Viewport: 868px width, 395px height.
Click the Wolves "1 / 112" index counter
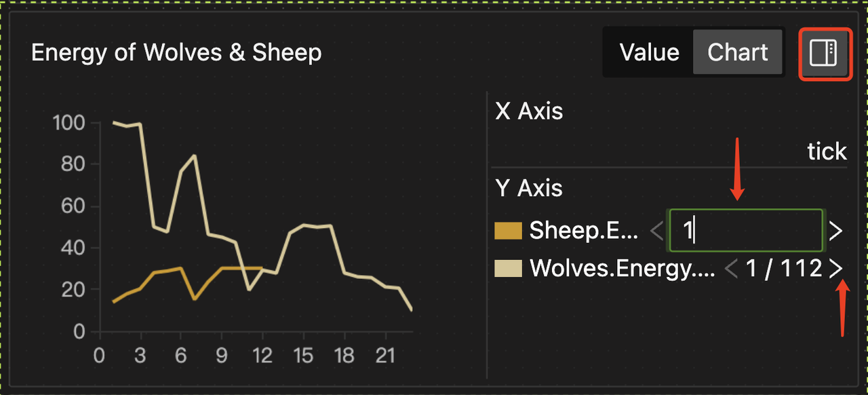pyautogui.click(x=783, y=269)
